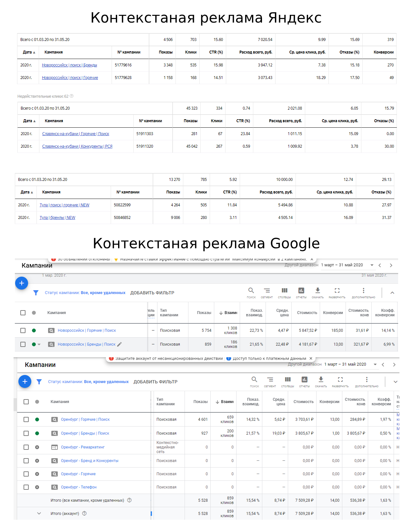Screen dimensions: 413x532
Task: Open campaign Тула | поиск | горячие | NEW
Action: (65, 205)
